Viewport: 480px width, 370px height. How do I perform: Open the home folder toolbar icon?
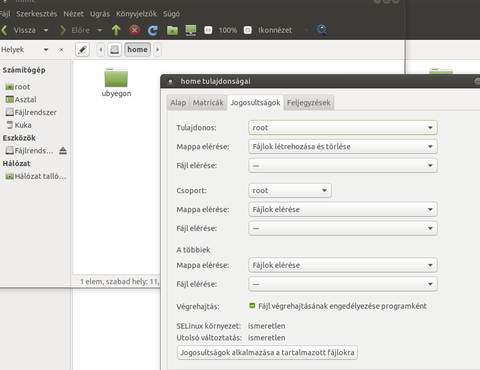pyautogui.click(x=172, y=30)
